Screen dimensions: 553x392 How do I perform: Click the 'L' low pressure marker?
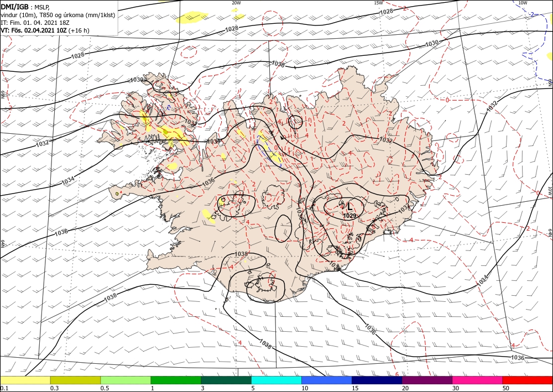tap(349, 207)
